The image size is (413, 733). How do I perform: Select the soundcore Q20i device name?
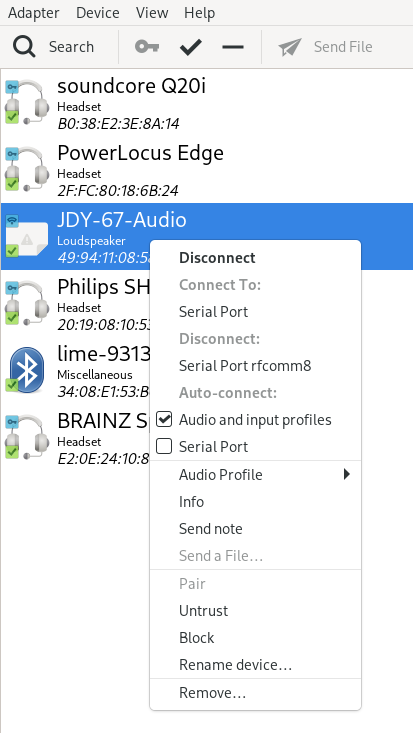tap(131, 86)
